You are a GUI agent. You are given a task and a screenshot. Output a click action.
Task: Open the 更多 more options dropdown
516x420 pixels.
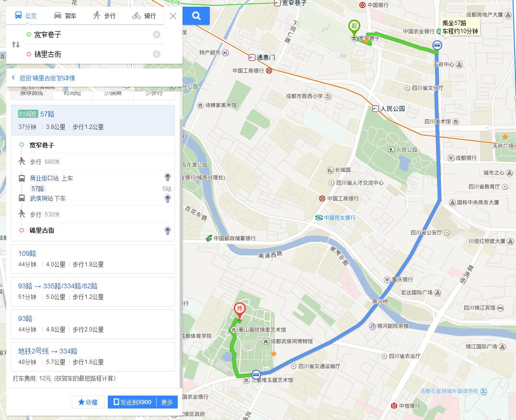point(167,402)
